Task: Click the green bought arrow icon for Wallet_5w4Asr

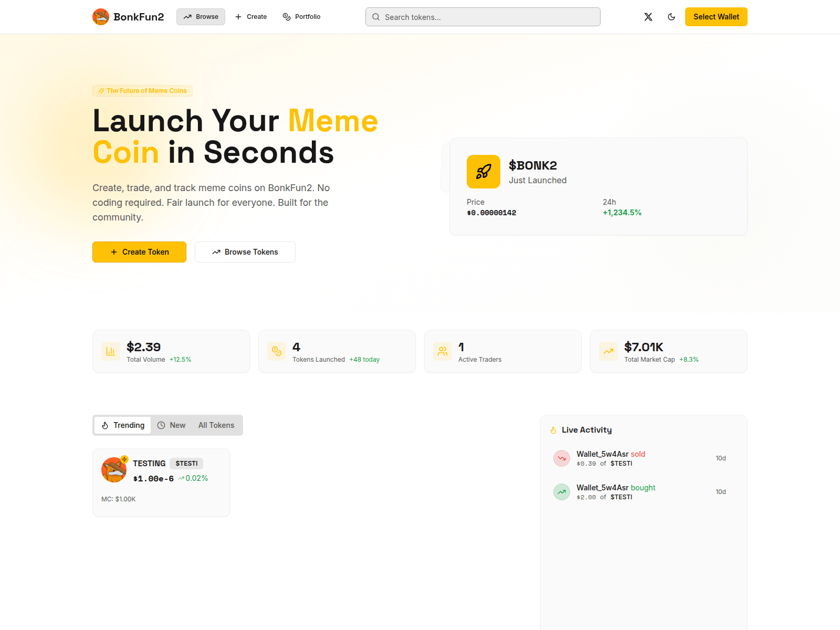Action: [562, 492]
